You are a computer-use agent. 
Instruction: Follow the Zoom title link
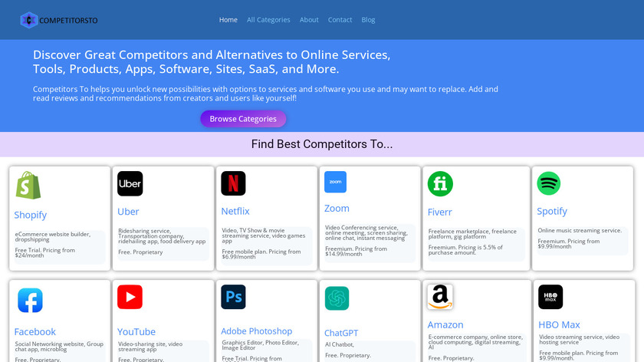tap(337, 209)
